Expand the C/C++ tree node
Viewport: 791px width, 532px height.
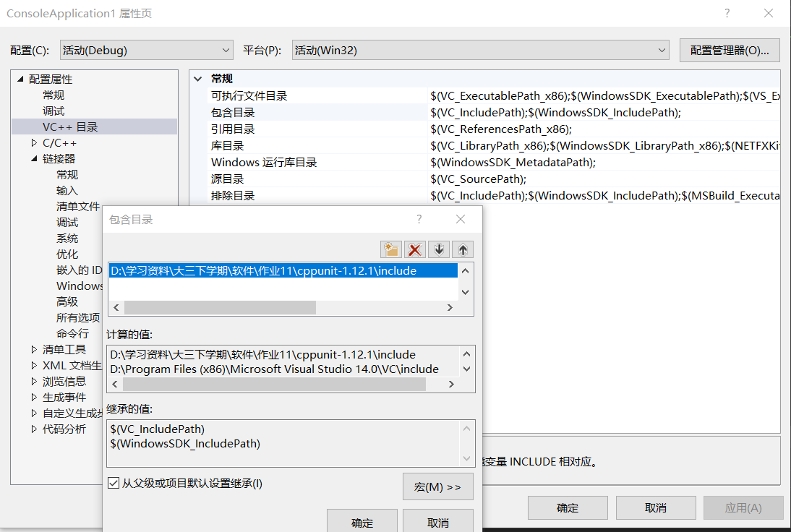click(x=33, y=142)
